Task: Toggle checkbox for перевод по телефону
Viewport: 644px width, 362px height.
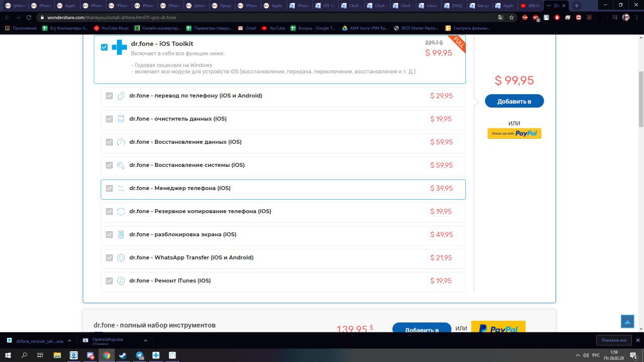Action: 109,96
